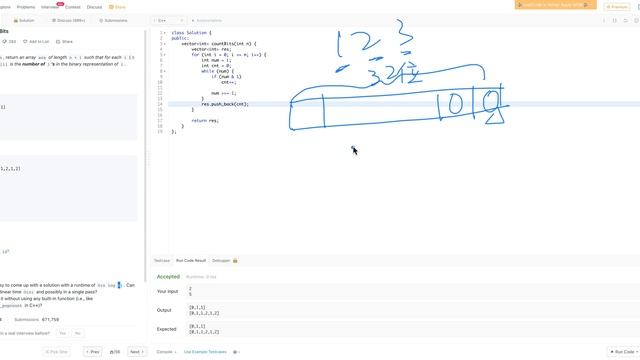
Task: Collapse code fold arrow on line 1
Action: point(165,33)
